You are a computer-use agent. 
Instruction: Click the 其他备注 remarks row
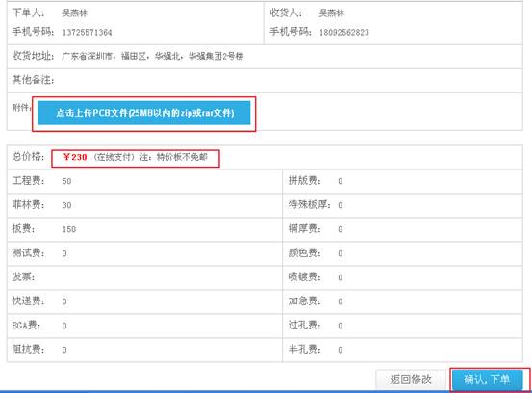click(x=265, y=81)
